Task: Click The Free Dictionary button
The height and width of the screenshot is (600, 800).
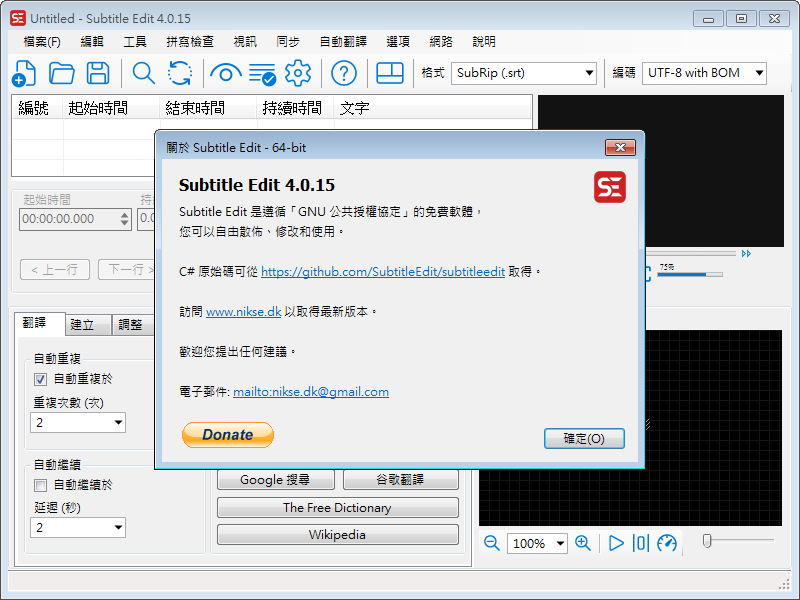Action: 337,508
